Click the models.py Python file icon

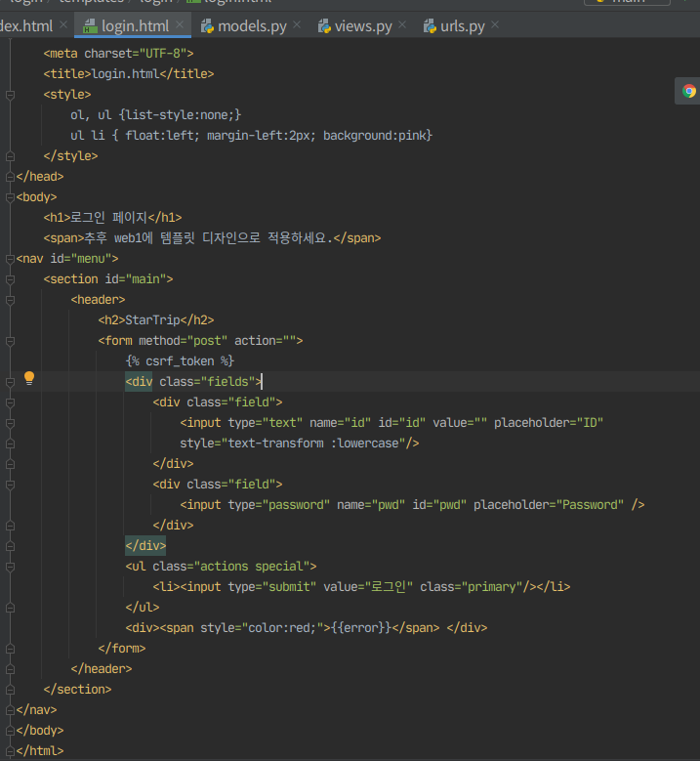click(208, 26)
